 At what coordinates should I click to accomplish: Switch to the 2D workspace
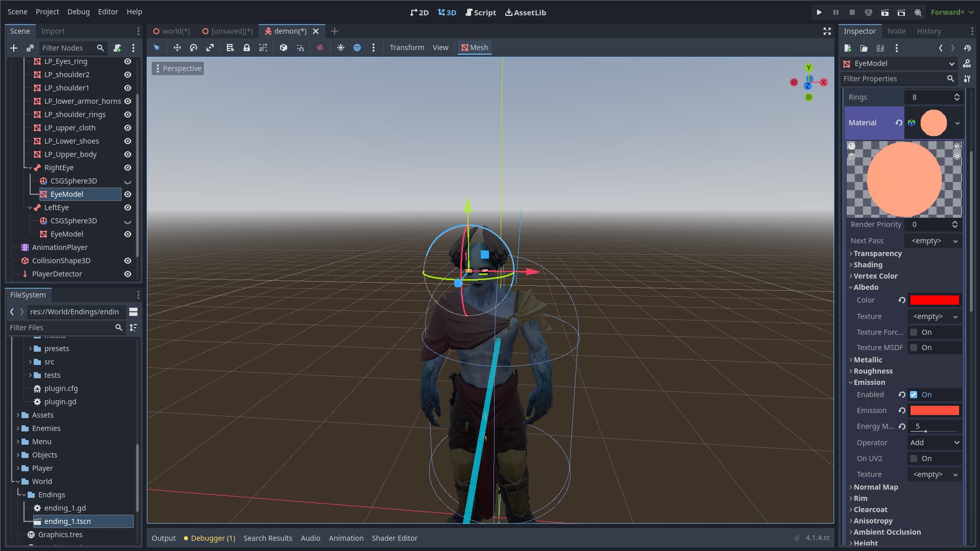click(x=419, y=12)
